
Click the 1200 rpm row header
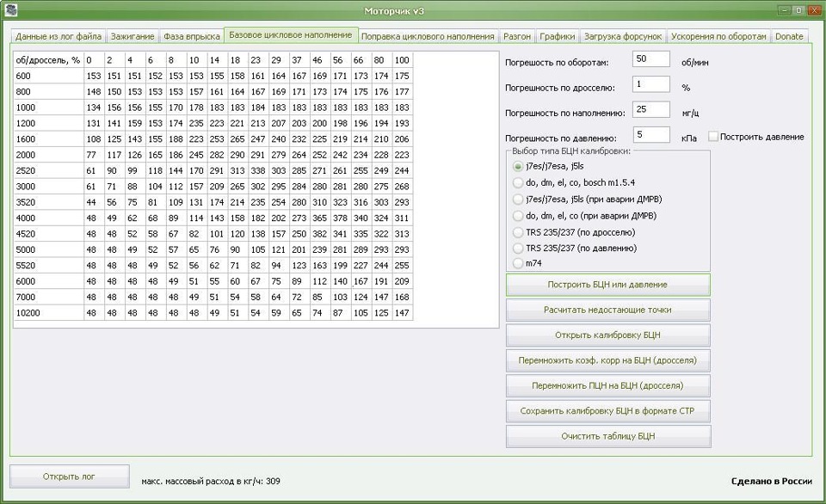(48, 123)
